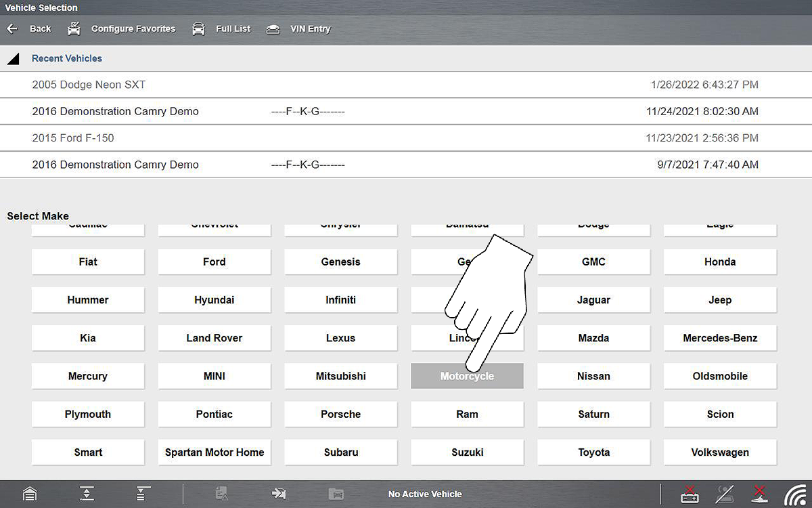Click the change vehicle arrow icon
812x508 pixels.
(279, 494)
